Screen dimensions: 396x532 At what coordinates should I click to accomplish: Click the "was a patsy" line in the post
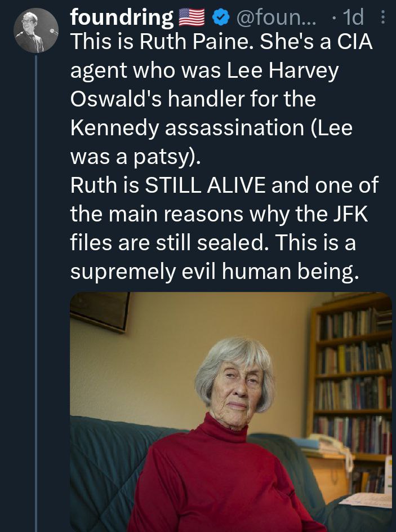coord(134,157)
